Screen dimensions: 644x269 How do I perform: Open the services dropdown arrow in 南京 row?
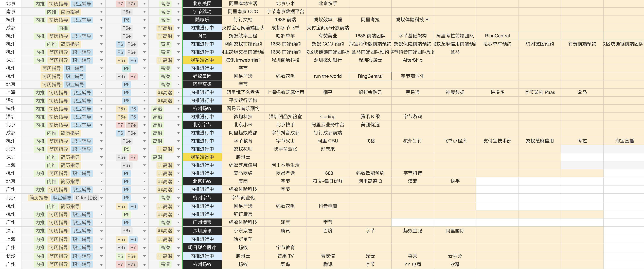coord(101,12)
